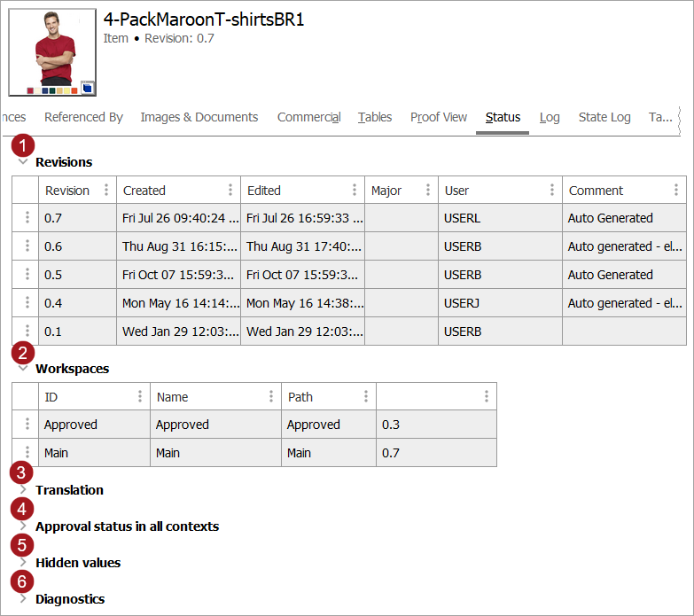The height and width of the screenshot is (616, 694).
Task: Open Created column options menu
Action: tap(230, 190)
